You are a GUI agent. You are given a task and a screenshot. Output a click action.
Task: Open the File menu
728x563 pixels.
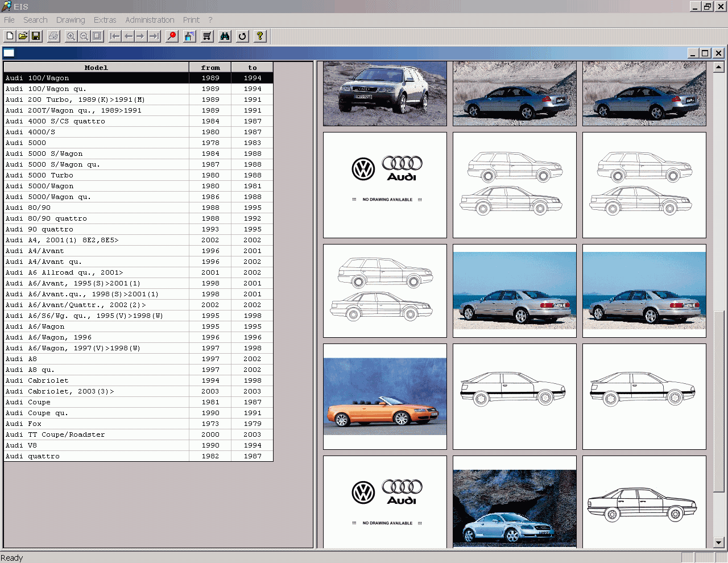click(9, 20)
